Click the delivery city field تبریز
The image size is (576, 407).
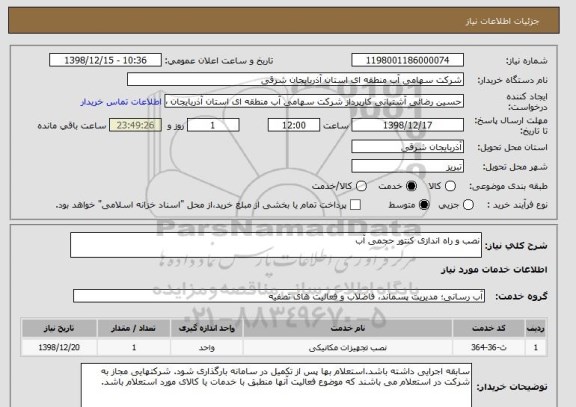[407, 166]
